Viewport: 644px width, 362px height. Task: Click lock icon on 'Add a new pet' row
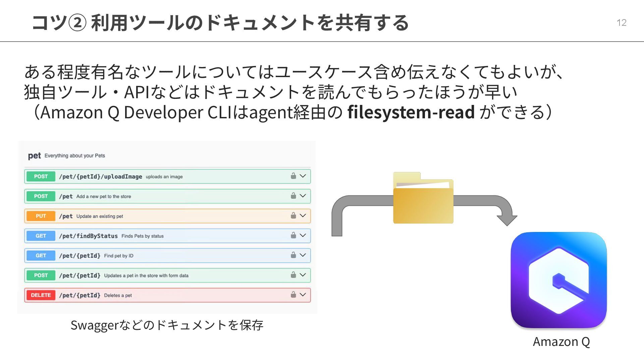[x=293, y=196]
